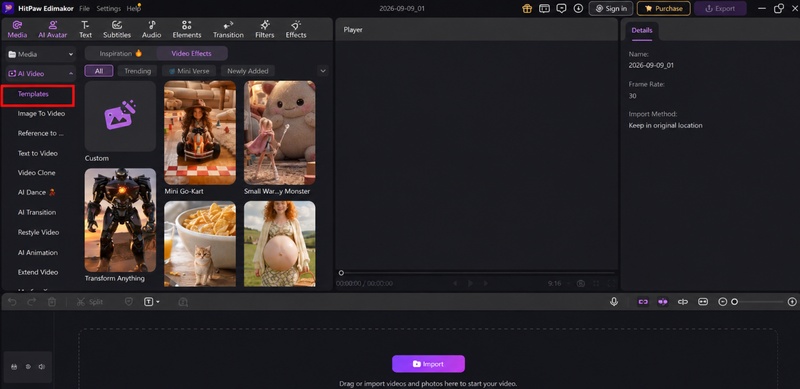The height and width of the screenshot is (389, 800).
Task: Open Image To Video in sidebar
Action: [x=41, y=113]
